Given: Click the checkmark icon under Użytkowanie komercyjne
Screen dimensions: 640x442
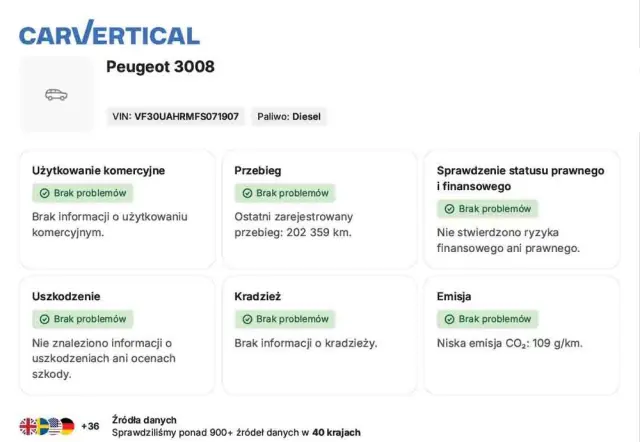Looking at the screenshot, I should [x=45, y=193].
